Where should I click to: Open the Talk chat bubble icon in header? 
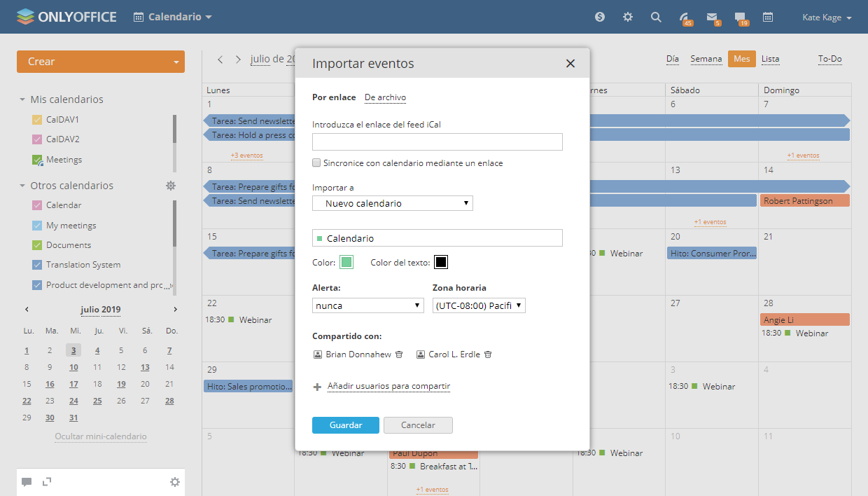click(x=740, y=17)
